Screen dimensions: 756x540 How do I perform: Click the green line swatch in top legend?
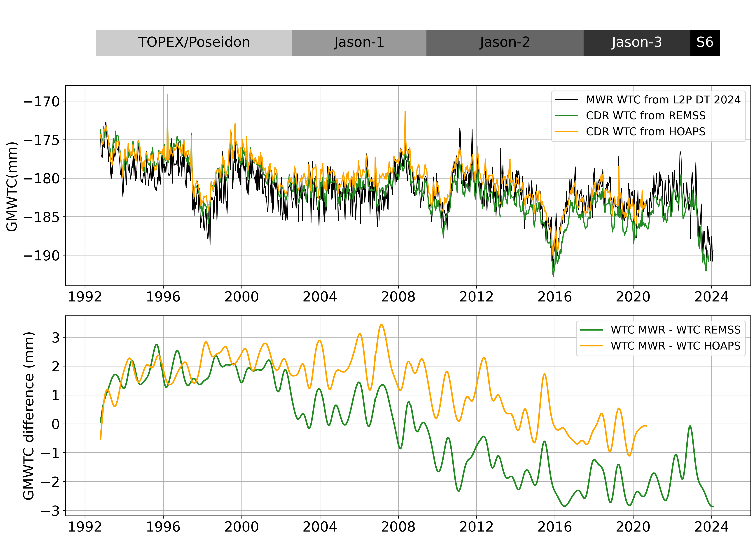click(x=566, y=116)
